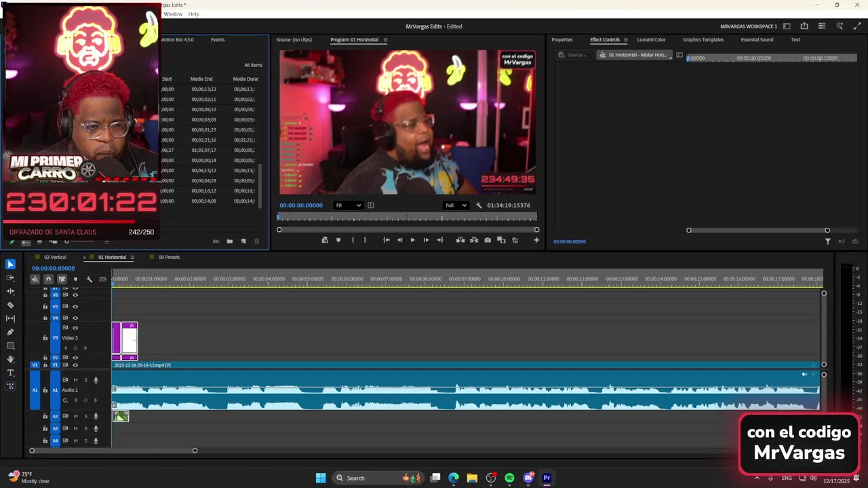Click the Program monitor time ruler
Viewport: 868px width, 488px height.
point(407,217)
